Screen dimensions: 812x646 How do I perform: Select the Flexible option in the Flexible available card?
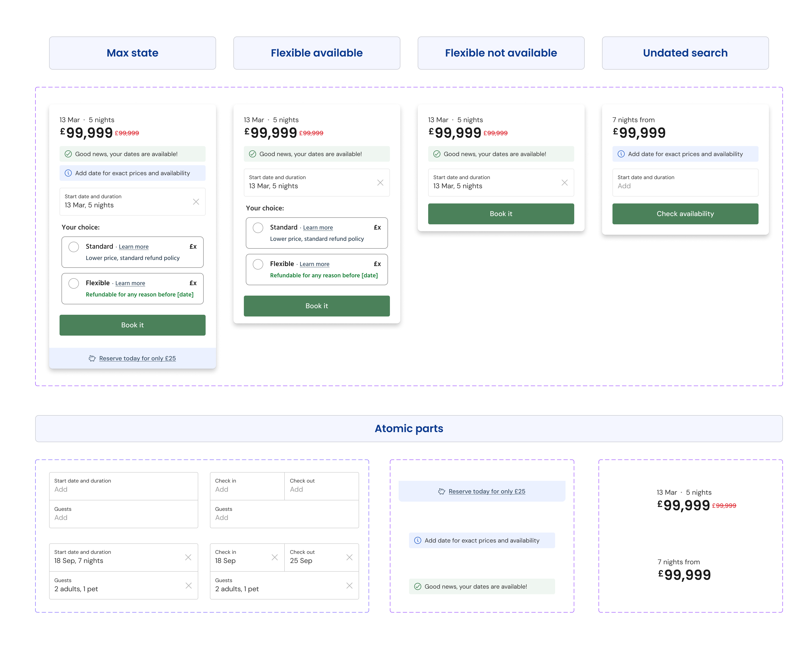pos(258,264)
